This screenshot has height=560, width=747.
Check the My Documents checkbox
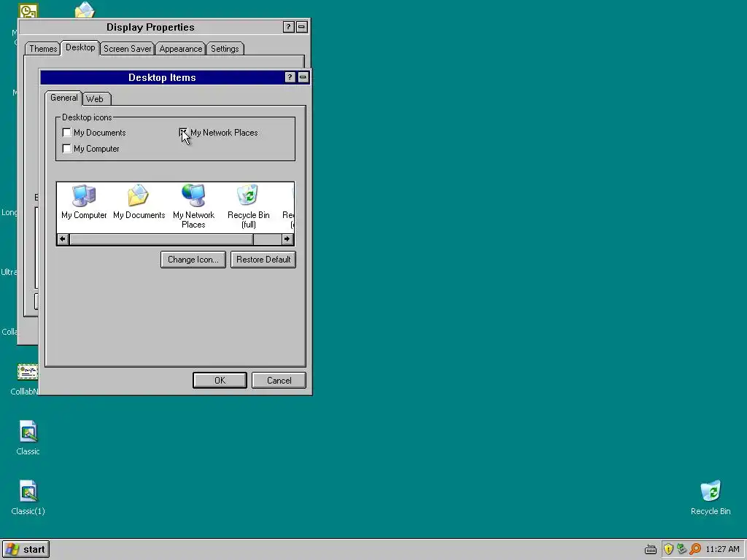66,133
